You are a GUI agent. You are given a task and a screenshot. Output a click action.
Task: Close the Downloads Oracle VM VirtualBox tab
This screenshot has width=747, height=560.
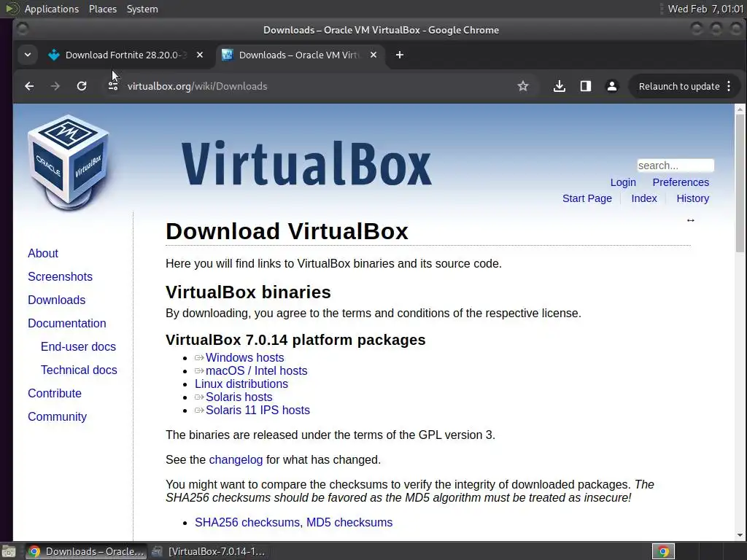[x=373, y=55]
